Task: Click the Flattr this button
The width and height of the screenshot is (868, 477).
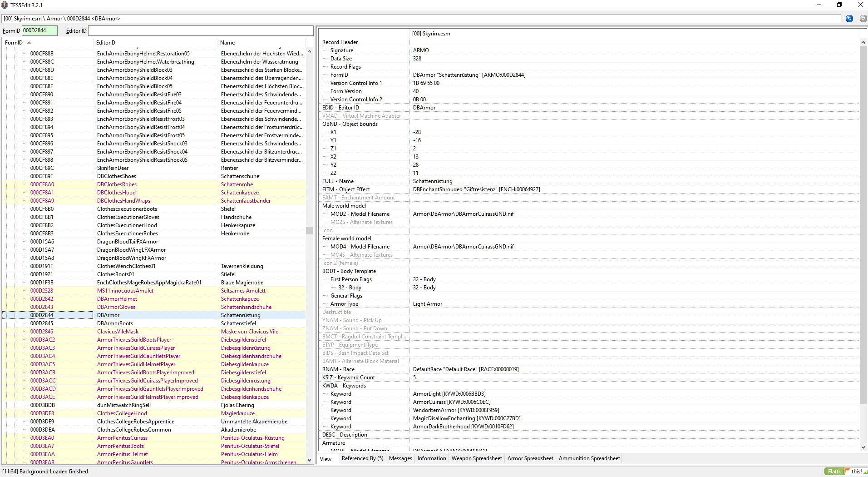Action: [846, 472]
